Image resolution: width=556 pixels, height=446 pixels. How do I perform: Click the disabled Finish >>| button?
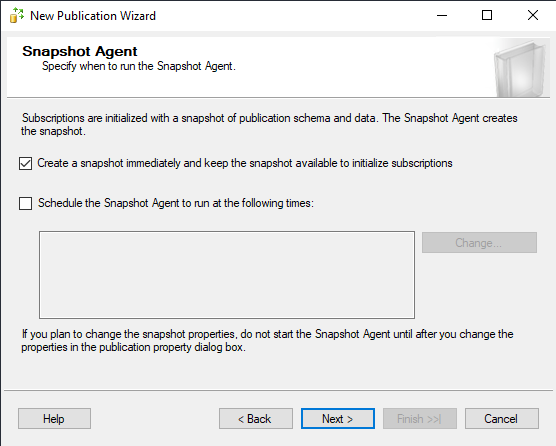point(419,419)
